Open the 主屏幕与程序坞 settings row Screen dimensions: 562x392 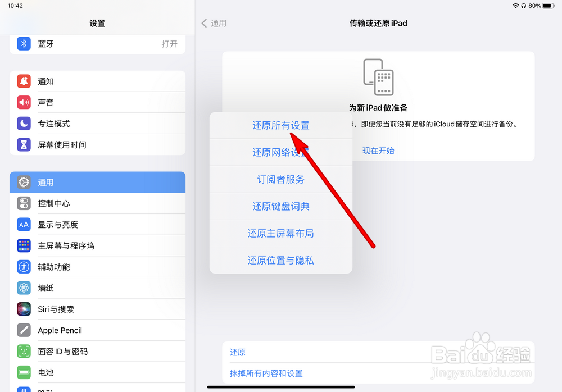coord(97,246)
